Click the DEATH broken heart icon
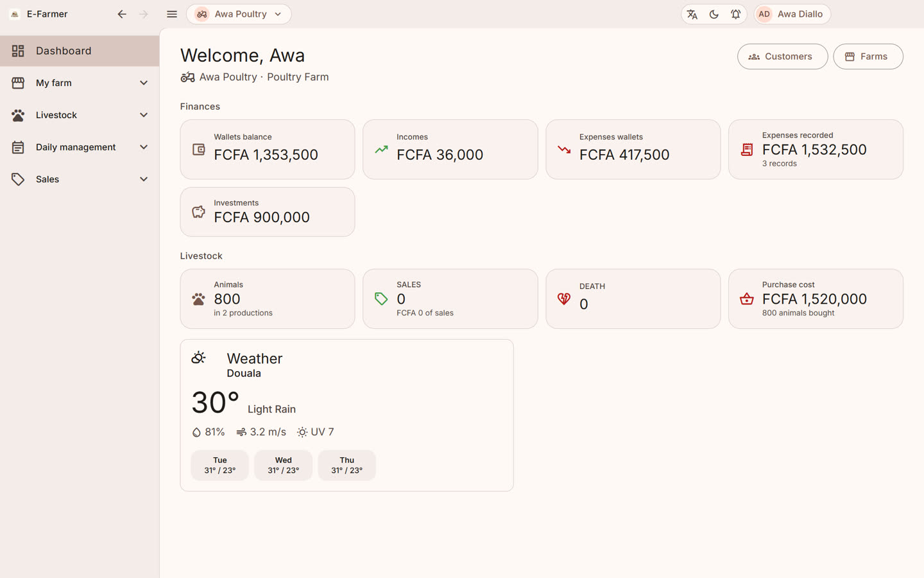 (564, 299)
